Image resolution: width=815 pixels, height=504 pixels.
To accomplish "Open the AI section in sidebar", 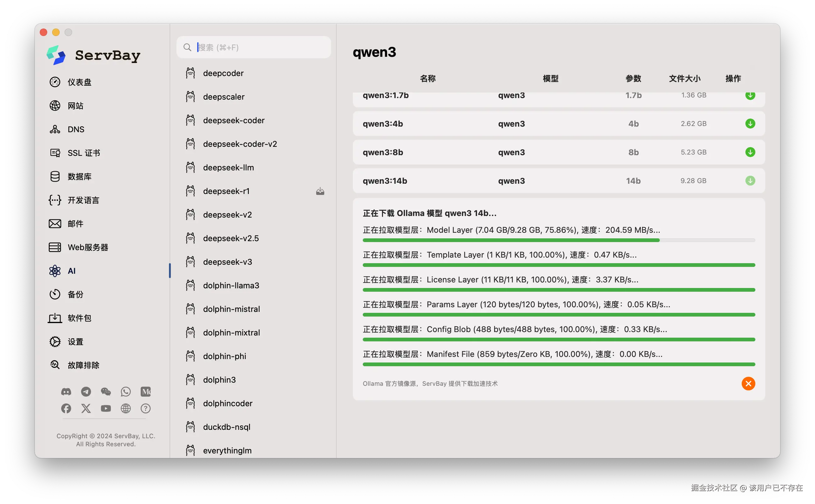I will click(72, 271).
